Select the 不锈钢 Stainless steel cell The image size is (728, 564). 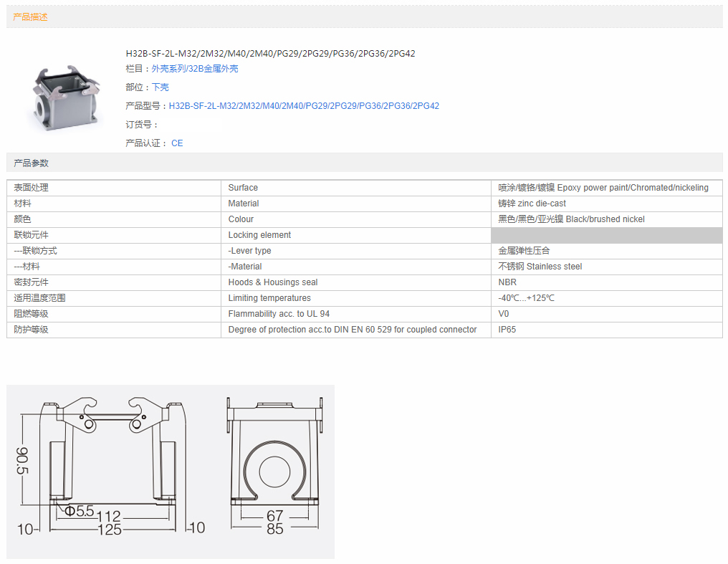(x=540, y=267)
